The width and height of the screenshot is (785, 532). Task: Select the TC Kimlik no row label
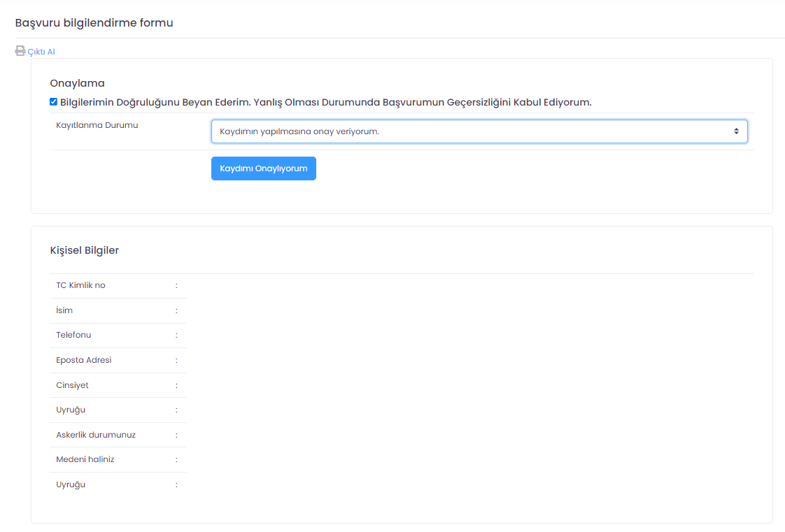(80, 285)
